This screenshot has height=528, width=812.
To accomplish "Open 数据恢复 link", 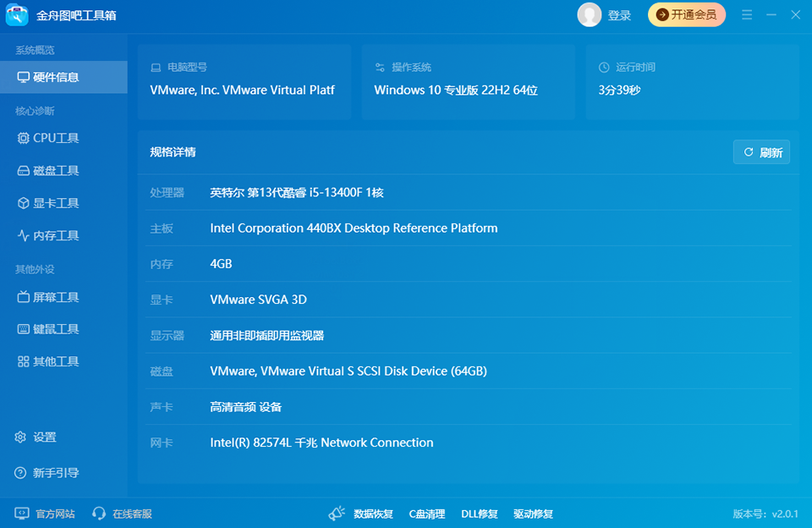I will point(373,514).
